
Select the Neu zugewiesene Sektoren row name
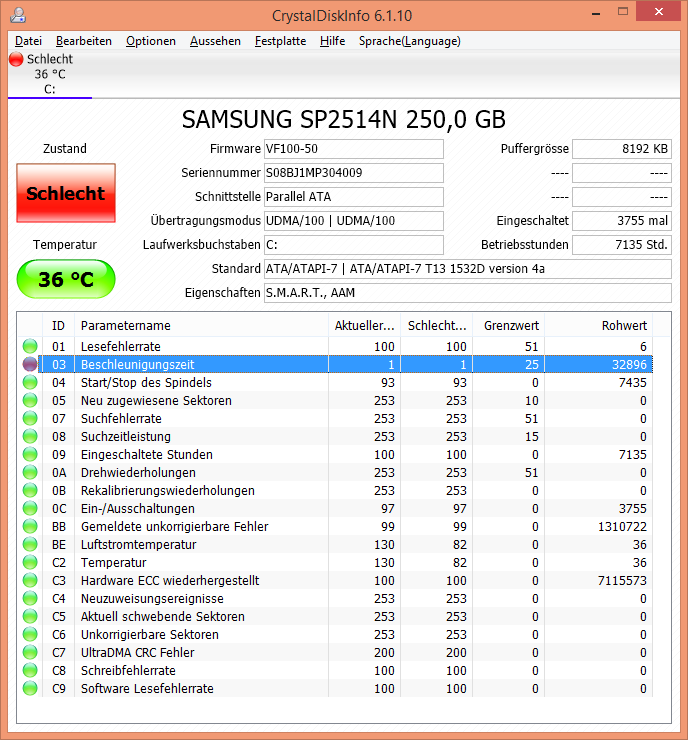coord(156,401)
